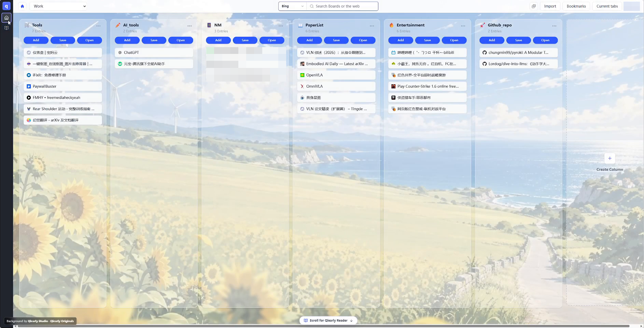This screenshot has height=328, width=644.
Task: Click the blue home icon beside Work
Action: tap(23, 6)
